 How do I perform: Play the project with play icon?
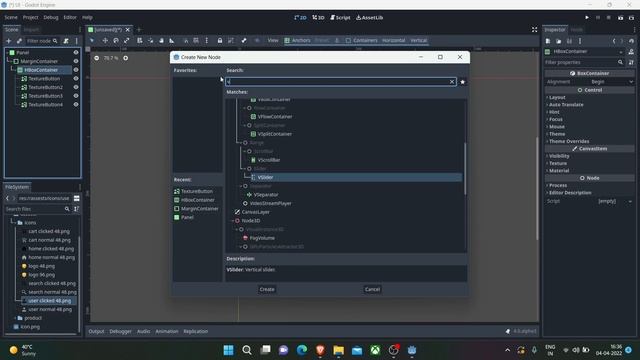click(x=587, y=18)
